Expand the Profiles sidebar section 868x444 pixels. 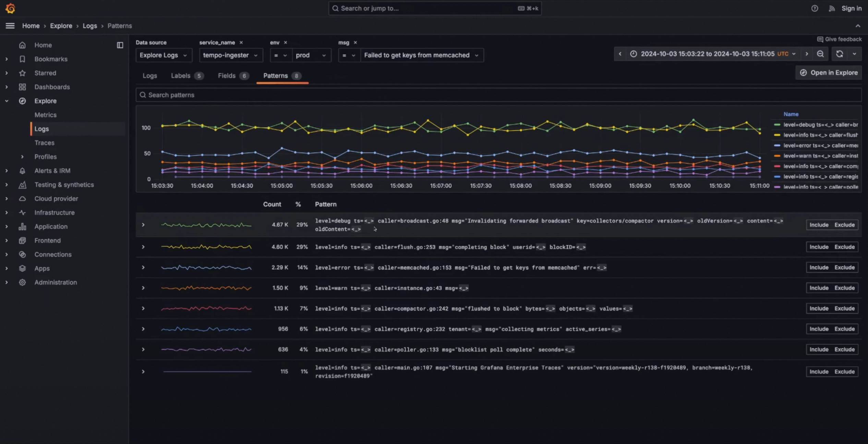[x=22, y=157]
